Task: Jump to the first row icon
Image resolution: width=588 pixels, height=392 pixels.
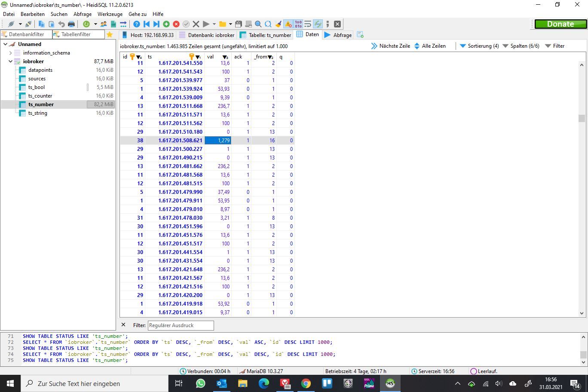Action: [147, 24]
